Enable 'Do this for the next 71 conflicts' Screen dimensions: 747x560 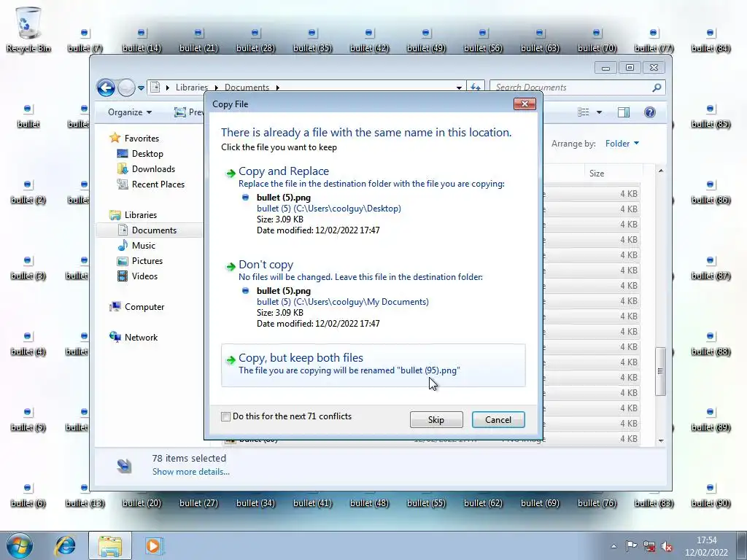[x=226, y=416]
